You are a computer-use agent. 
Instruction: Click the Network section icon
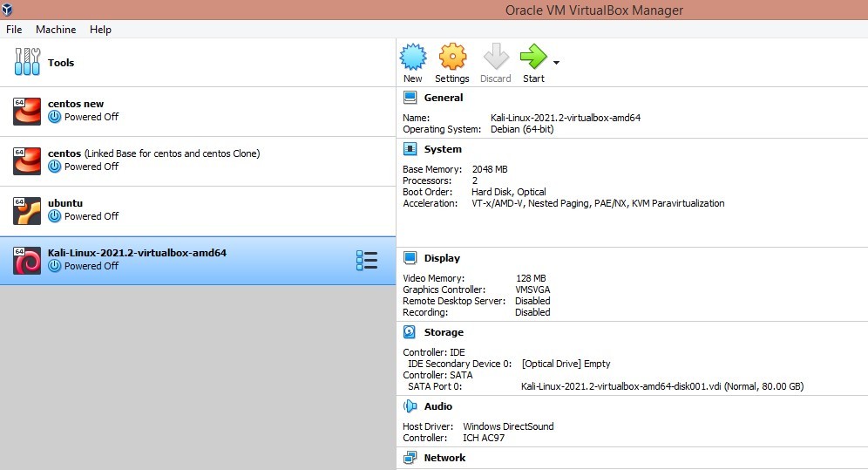410,458
